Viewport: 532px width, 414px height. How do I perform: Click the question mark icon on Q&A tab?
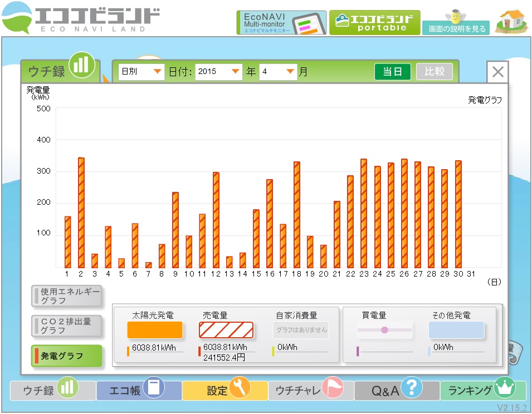click(411, 387)
